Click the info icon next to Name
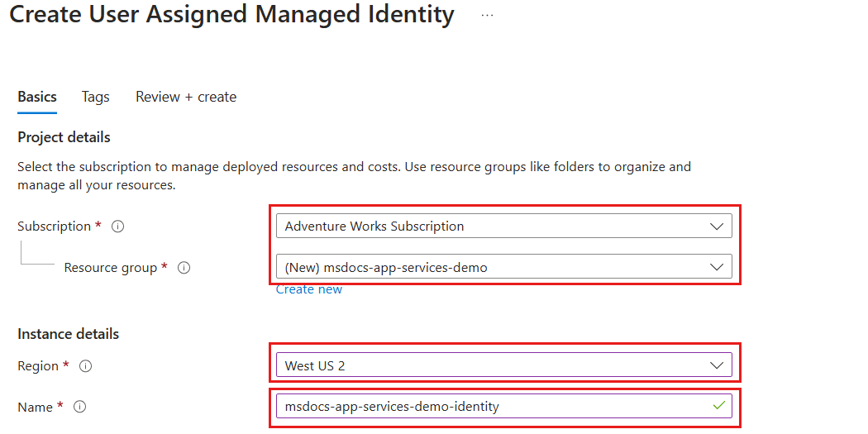The height and width of the screenshot is (434, 868). [79, 407]
